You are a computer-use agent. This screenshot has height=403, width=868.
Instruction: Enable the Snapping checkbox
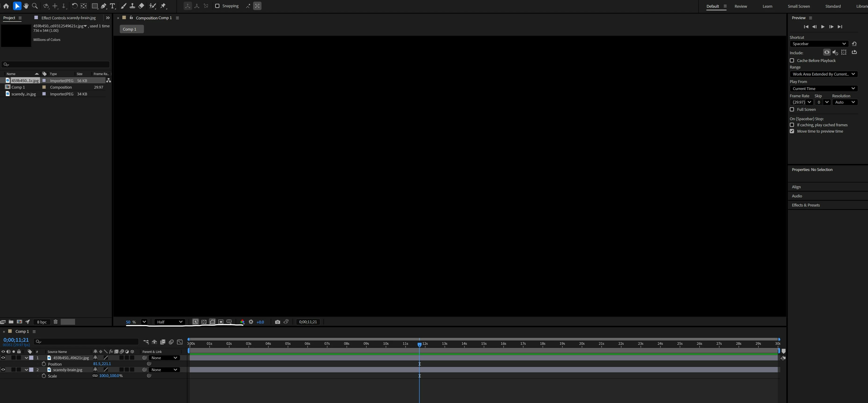pyautogui.click(x=217, y=6)
